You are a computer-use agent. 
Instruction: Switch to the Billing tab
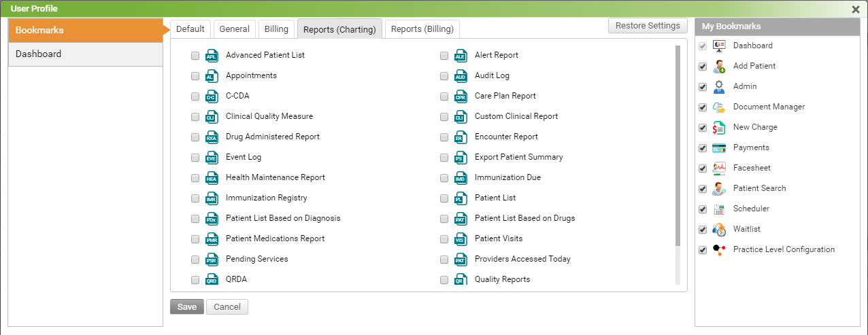(x=276, y=29)
